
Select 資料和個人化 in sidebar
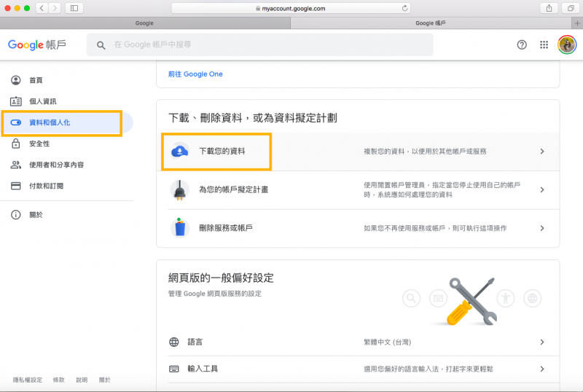[50, 122]
